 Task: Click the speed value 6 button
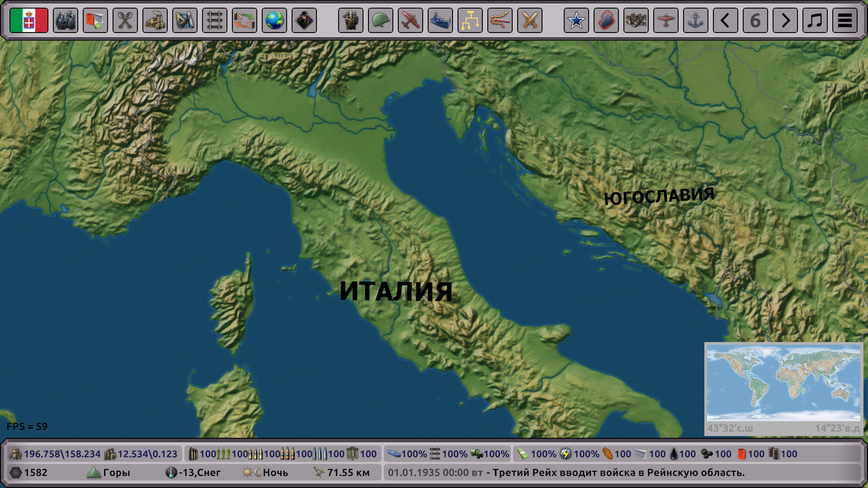click(755, 20)
